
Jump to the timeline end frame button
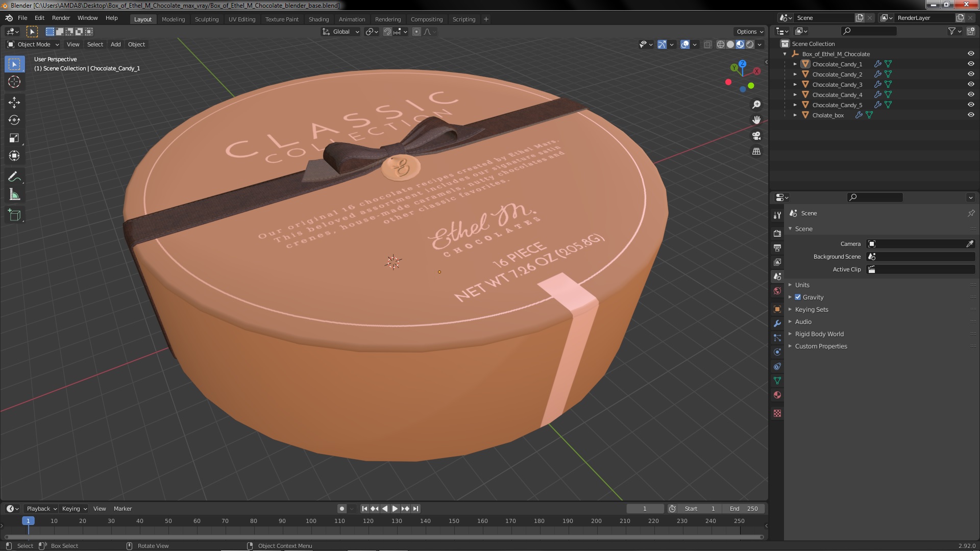tap(416, 509)
